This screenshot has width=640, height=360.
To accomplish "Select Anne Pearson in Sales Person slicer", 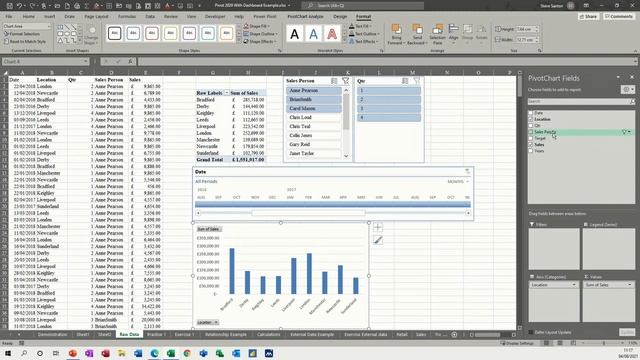I will (313, 91).
